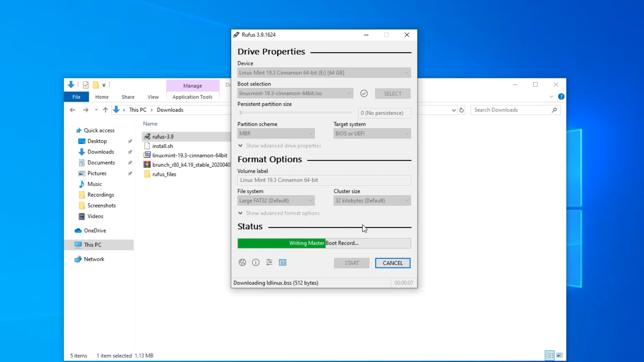Screen dimensions: 644x362
Task: Click the Rufus About info icon
Action: (256, 262)
